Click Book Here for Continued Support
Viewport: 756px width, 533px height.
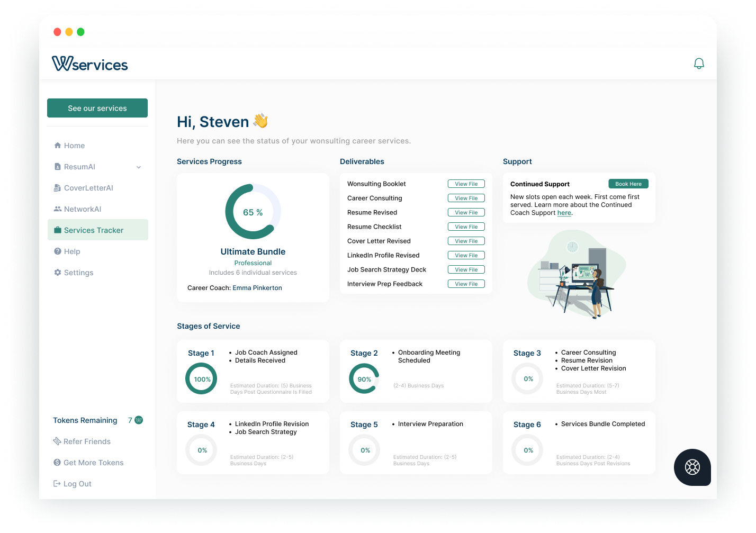click(628, 184)
